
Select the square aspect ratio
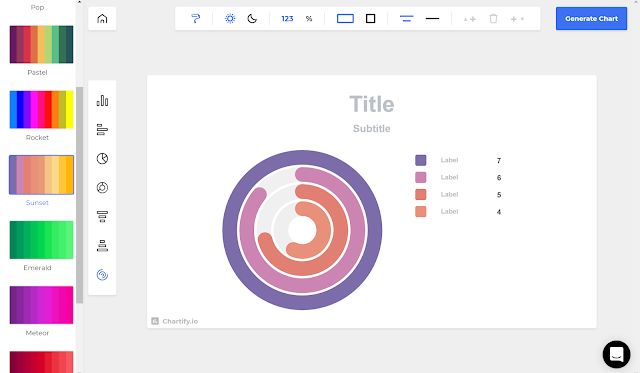371,19
